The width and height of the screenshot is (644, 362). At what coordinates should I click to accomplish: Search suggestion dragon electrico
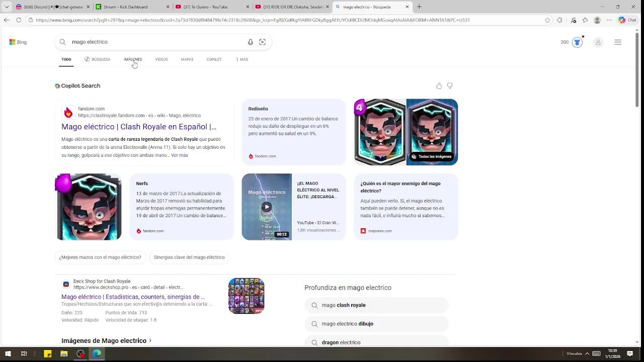pos(376,341)
